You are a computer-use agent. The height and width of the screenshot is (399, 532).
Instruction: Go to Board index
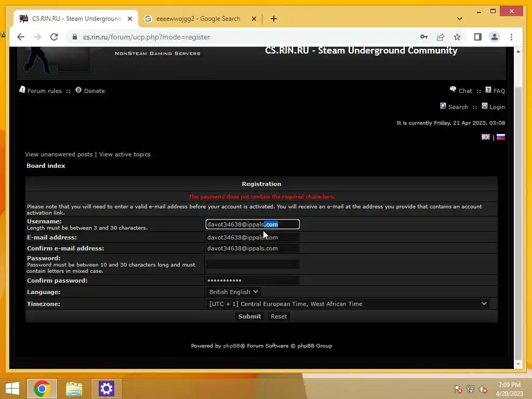click(x=46, y=166)
